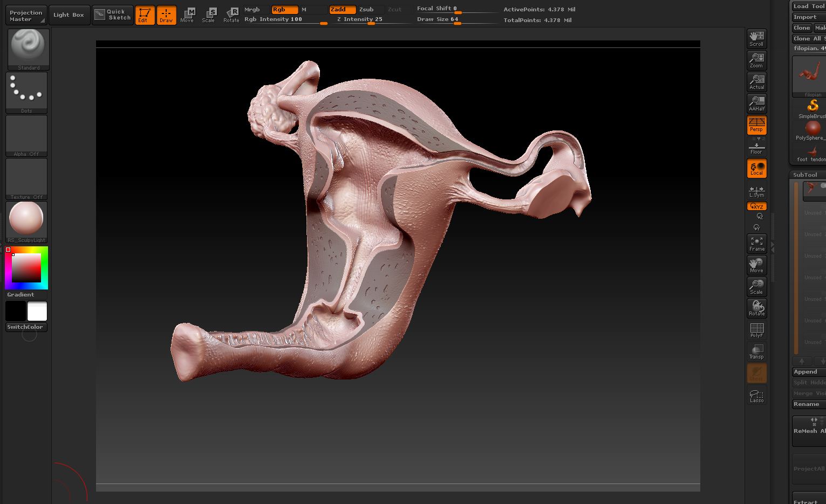Toggle L.Sym local symmetry
Viewport: 826px width, 504px height.
pos(756,191)
